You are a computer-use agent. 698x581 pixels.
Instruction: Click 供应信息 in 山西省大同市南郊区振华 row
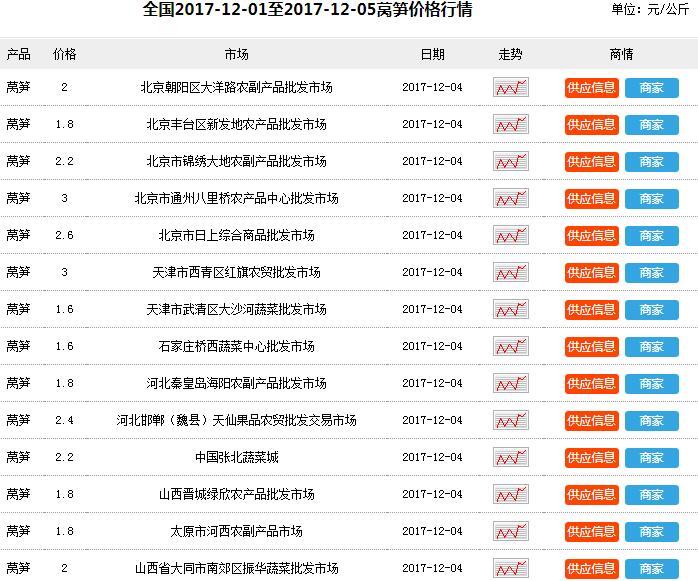pyautogui.click(x=591, y=569)
